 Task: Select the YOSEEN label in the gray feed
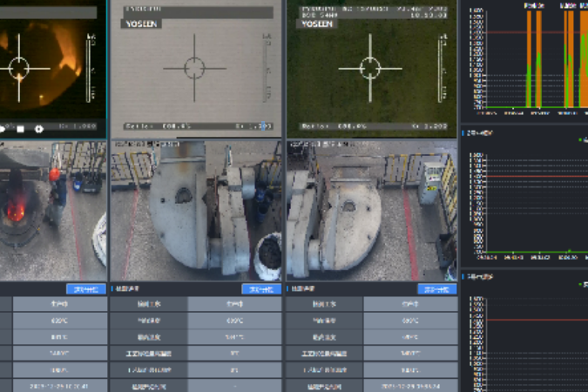139,24
